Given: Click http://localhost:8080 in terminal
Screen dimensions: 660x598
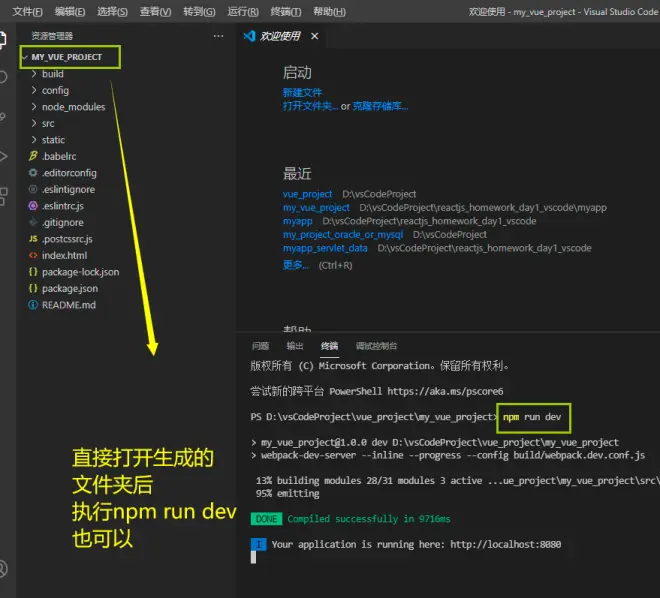Looking at the screenshot, I should tap(506, 544).
